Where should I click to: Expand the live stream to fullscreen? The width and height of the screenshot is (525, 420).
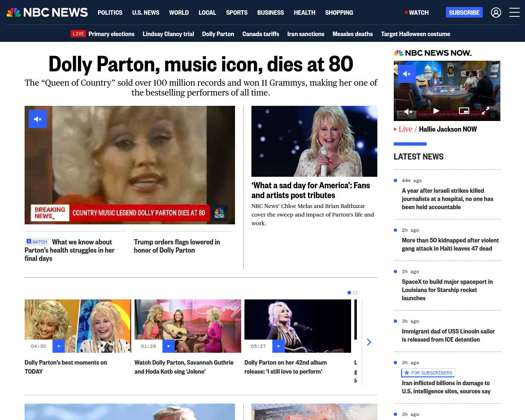pos(485,111)
